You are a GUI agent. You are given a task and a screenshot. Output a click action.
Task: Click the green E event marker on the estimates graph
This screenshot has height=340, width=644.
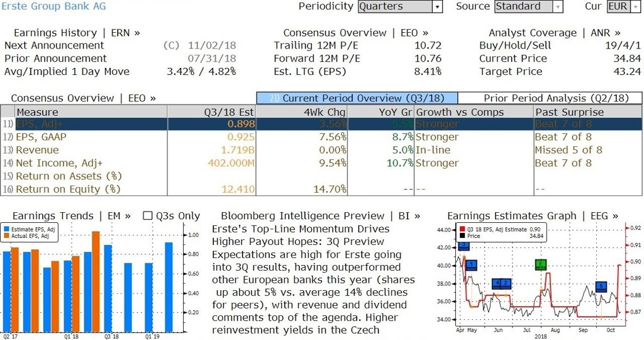click(541, 265)
